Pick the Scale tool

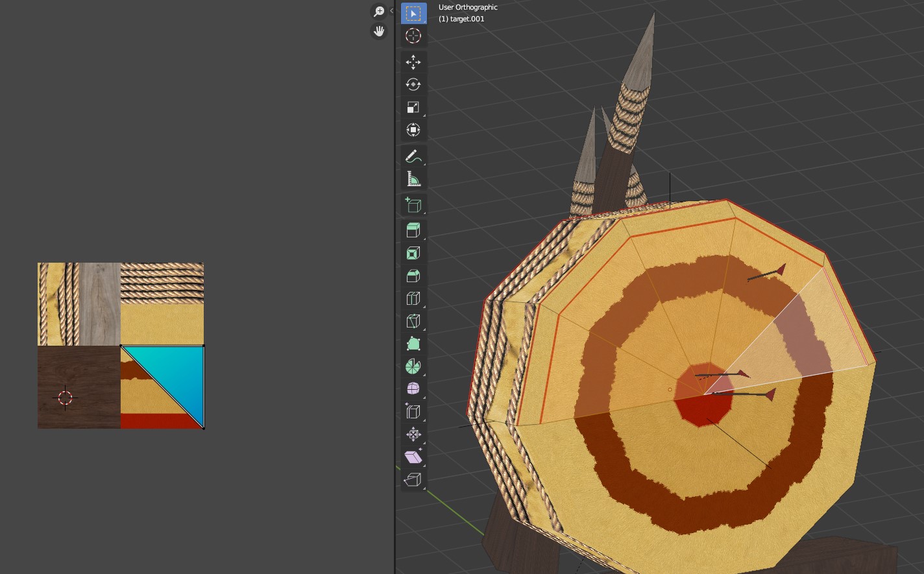(x=413, y=108)
